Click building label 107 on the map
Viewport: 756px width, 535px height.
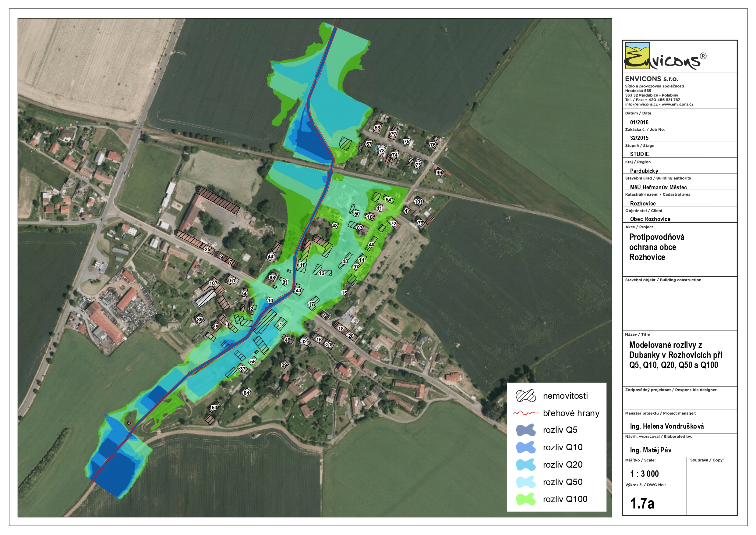pyautogui.click(x=213, y=283)
